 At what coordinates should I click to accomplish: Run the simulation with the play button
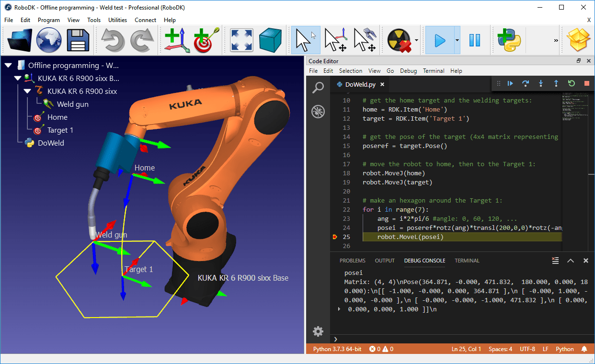click(439, 40)
